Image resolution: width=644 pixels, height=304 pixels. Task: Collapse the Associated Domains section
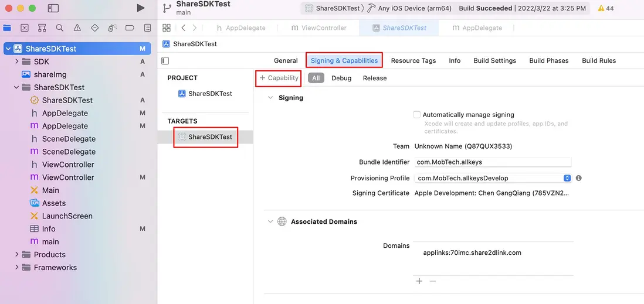[x=270, y=221]
